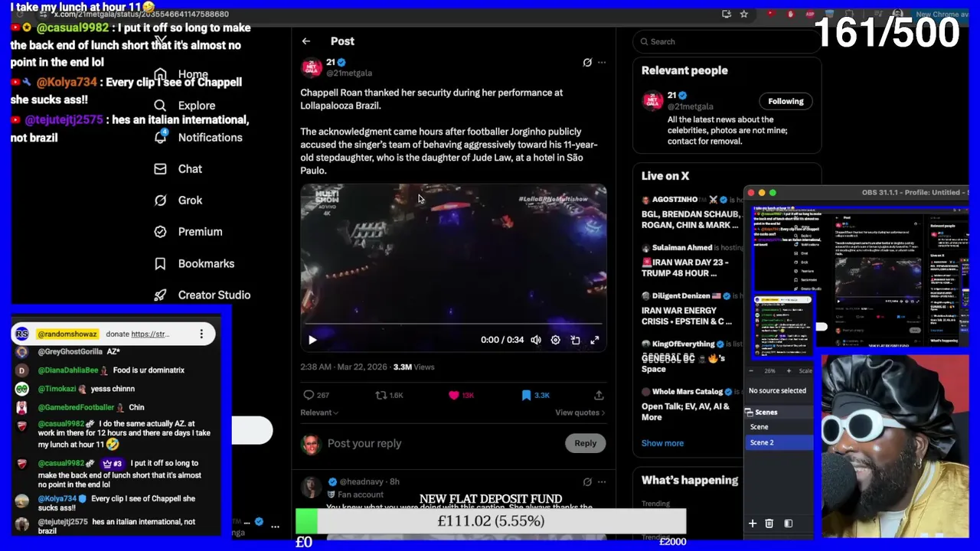Click the Chat envelope icon
The width and height of the screenshot is (980, 551).
pos(160,169)
